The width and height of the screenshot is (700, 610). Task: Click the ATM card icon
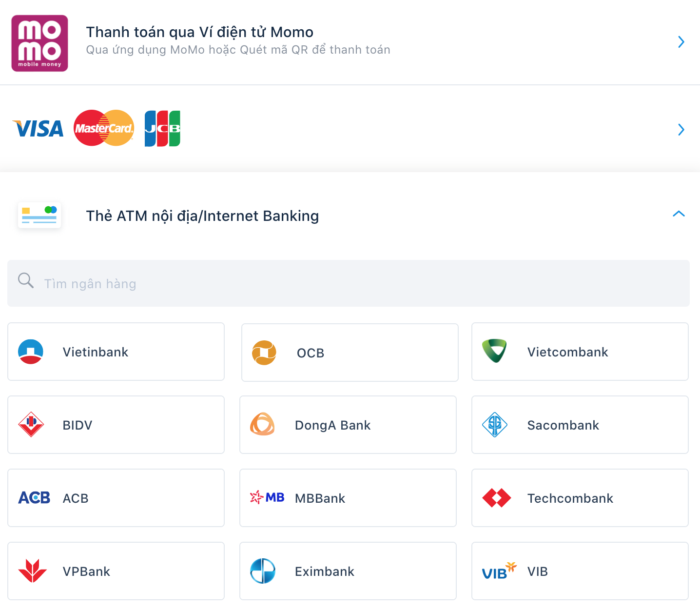[x=39, y=215]
